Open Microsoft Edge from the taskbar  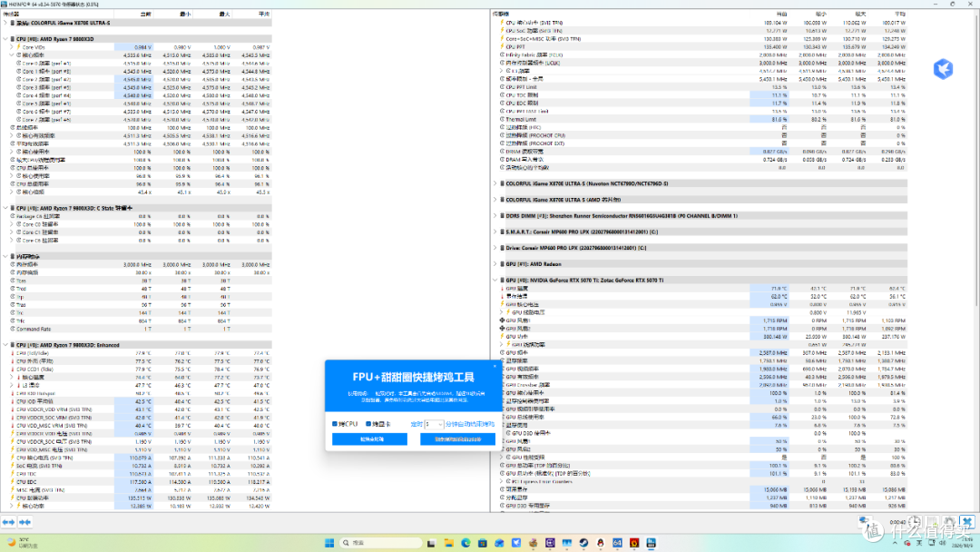point(465,543)
